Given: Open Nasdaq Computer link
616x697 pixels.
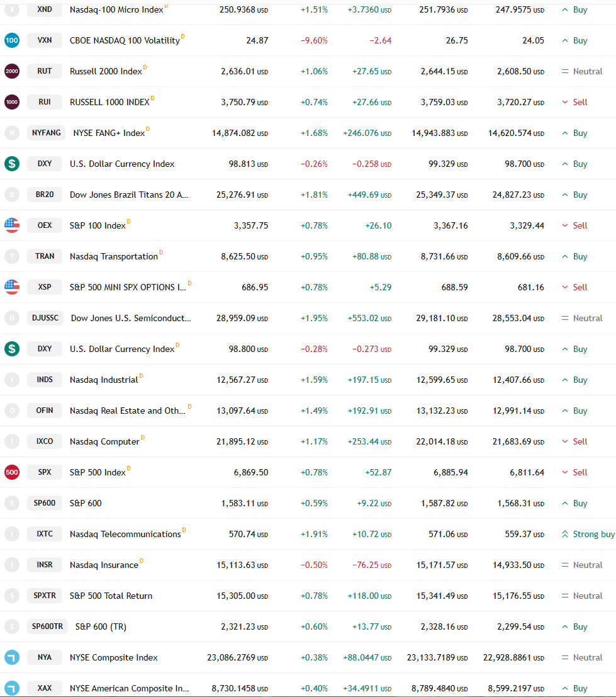Looking at the screenshot, I should click(105, 441).
